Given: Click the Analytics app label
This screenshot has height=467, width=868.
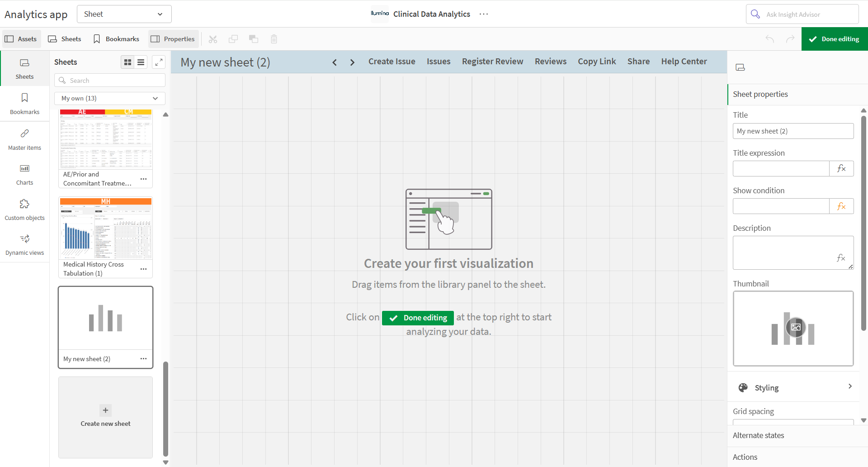Looking at the screenshot, I should pos(36,14).
